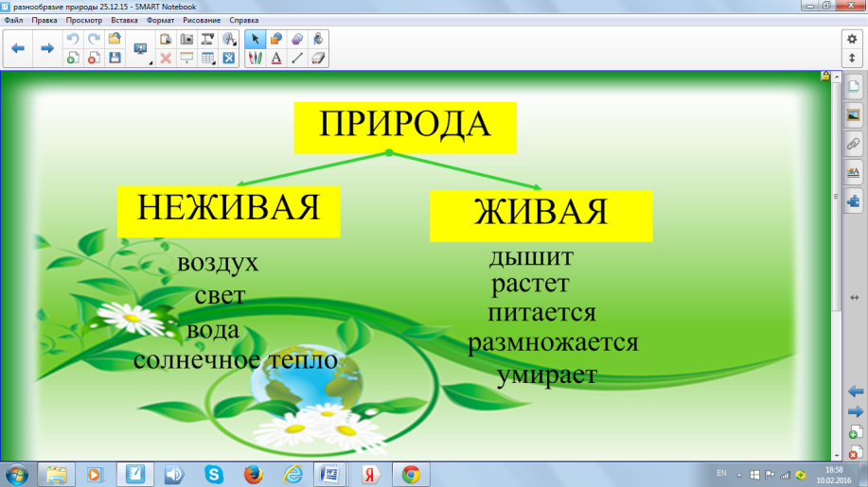Choose the Pens tool
This screenshot has height=487, width=868.
pos(254,58)
